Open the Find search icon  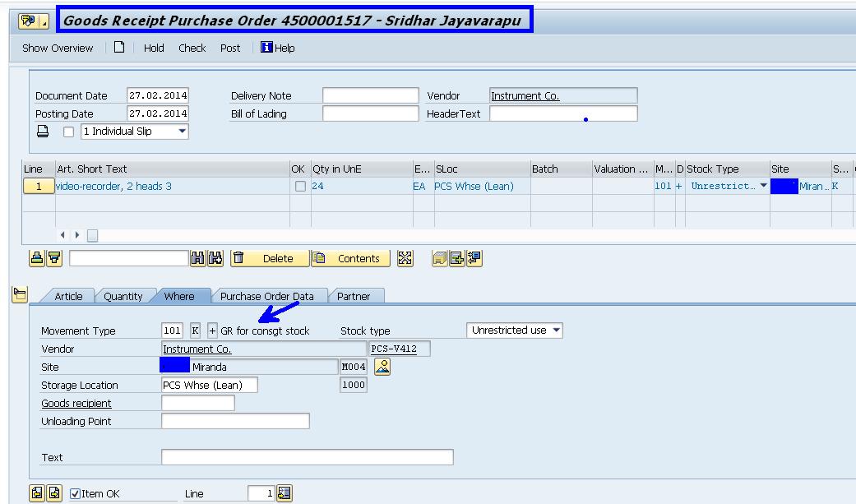tap(199, 257)
